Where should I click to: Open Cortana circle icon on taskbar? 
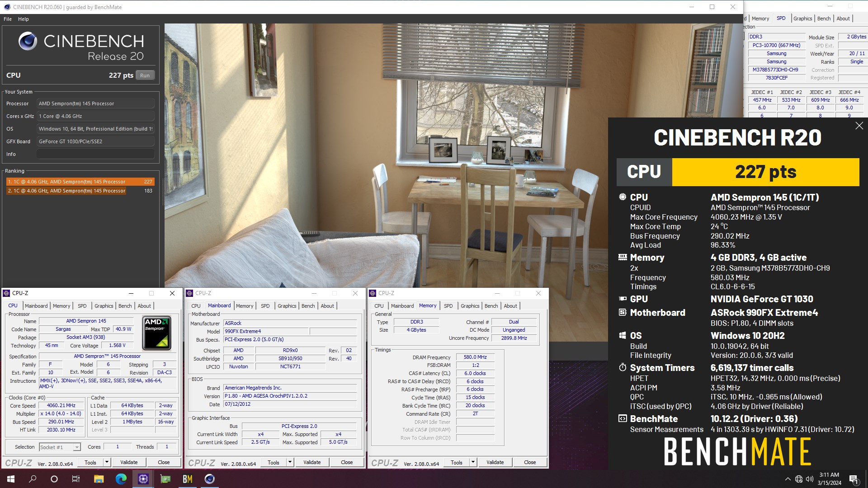pyautogui.click(x=54, y=479)
